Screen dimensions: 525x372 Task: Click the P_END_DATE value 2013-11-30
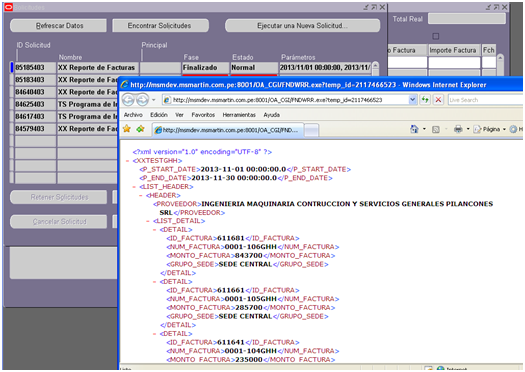[x=234, y=178]
